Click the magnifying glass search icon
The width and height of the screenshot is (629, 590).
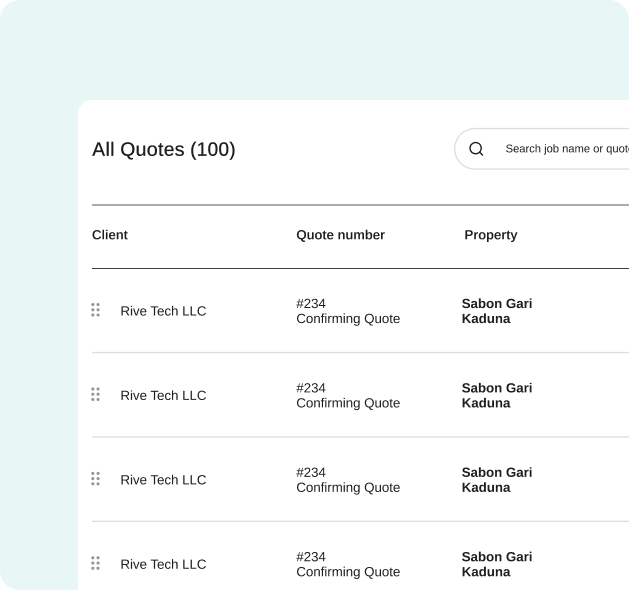(476, 149)
